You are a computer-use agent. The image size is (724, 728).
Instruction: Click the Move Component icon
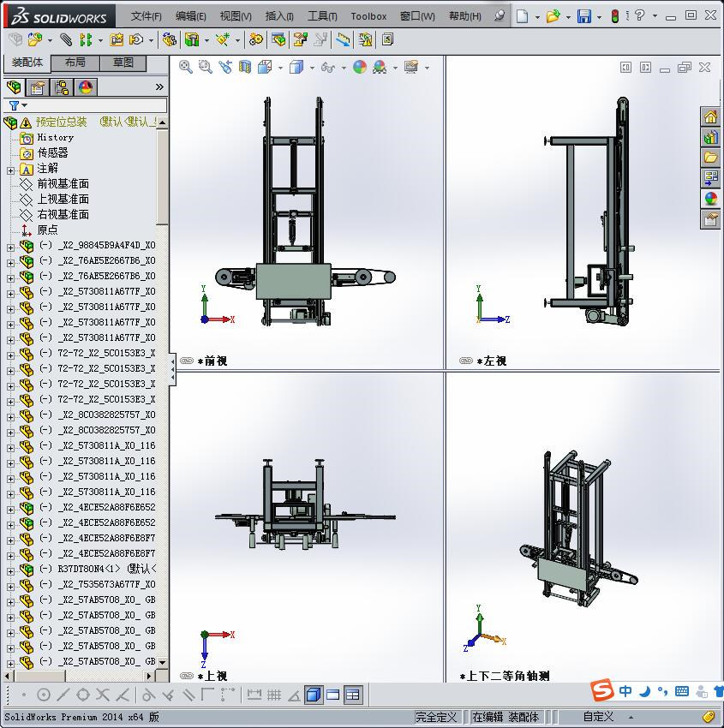click(x=136, y=40)
